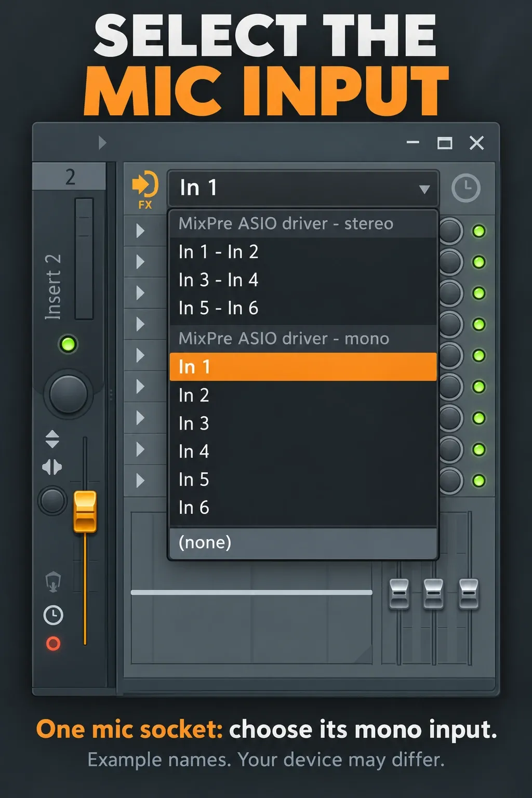
Task: Choose mono input In 2
Action: pos(303,395)
